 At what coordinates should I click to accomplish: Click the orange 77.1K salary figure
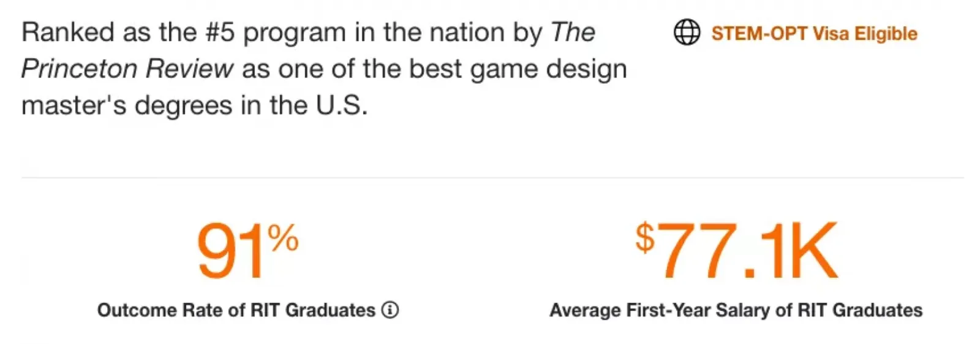(747, 251)
